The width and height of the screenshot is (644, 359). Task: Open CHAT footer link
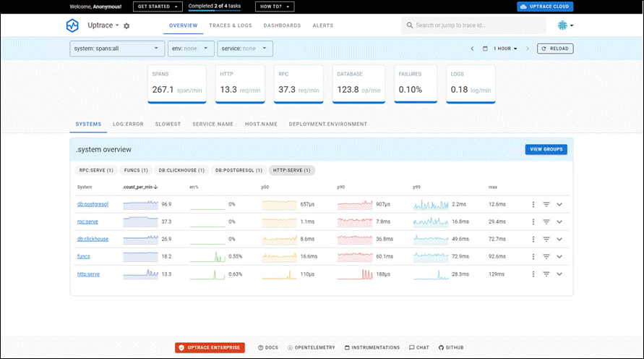click(419, 347)
